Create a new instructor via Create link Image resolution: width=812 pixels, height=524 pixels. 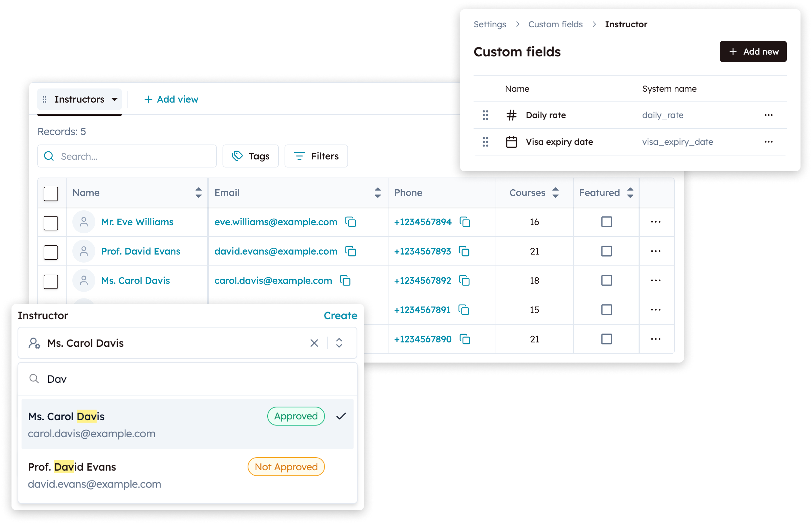pos(340,315)
